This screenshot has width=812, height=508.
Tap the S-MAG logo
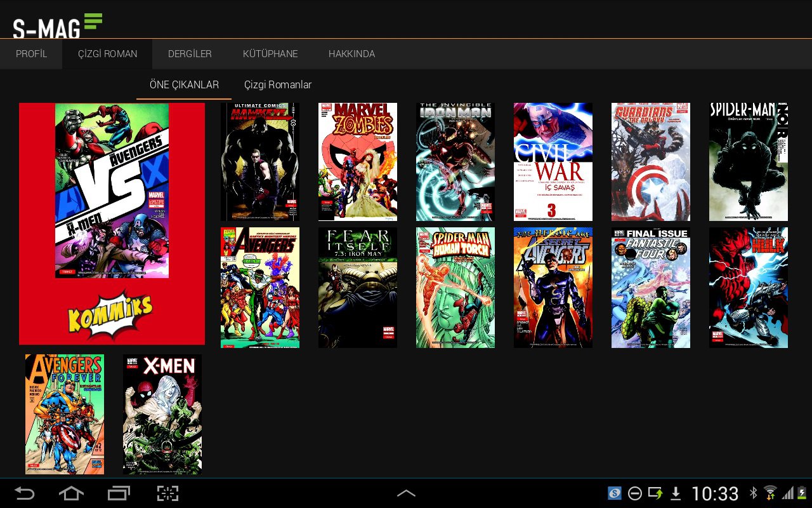click(x=57, y=25)
